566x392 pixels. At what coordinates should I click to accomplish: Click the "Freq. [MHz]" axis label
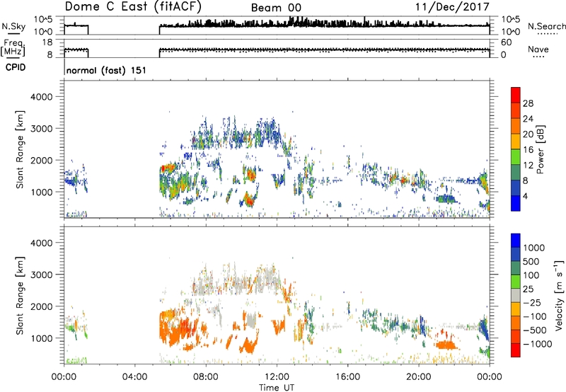pyautogui.click(x=13, y=48)
